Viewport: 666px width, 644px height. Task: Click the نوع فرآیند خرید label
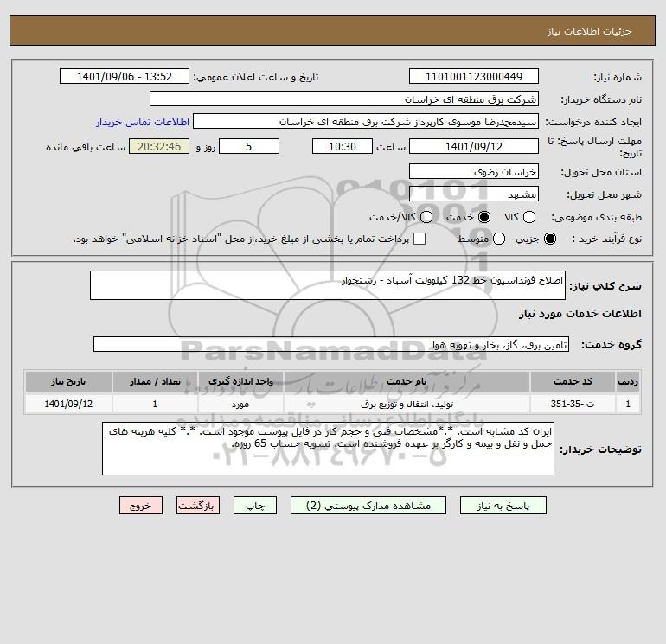click(x=606, y=239)
